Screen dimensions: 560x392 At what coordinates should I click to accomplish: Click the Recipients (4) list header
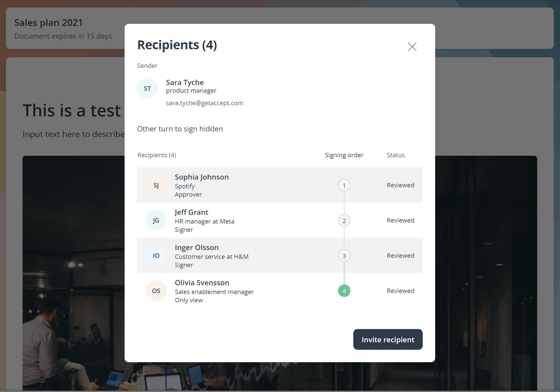157,155
